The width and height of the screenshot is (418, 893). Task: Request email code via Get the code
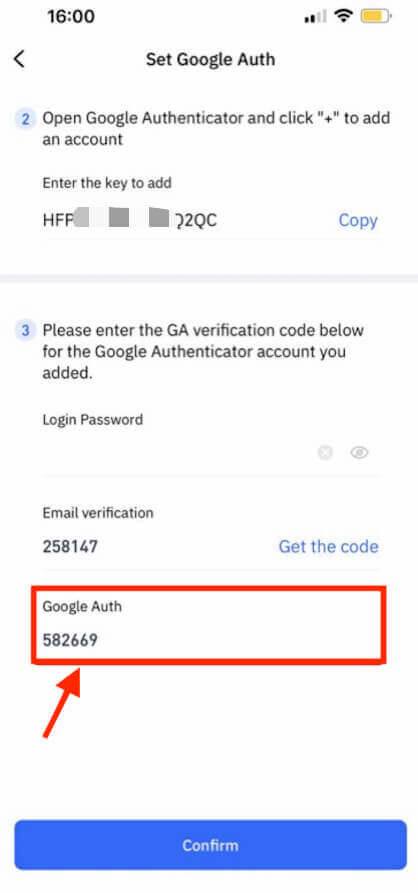(328, 547)
